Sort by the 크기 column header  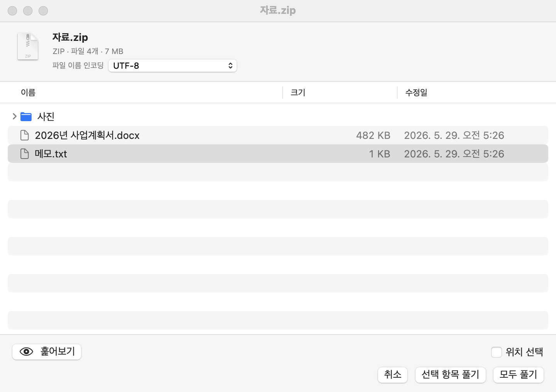(x=298, y=93)
